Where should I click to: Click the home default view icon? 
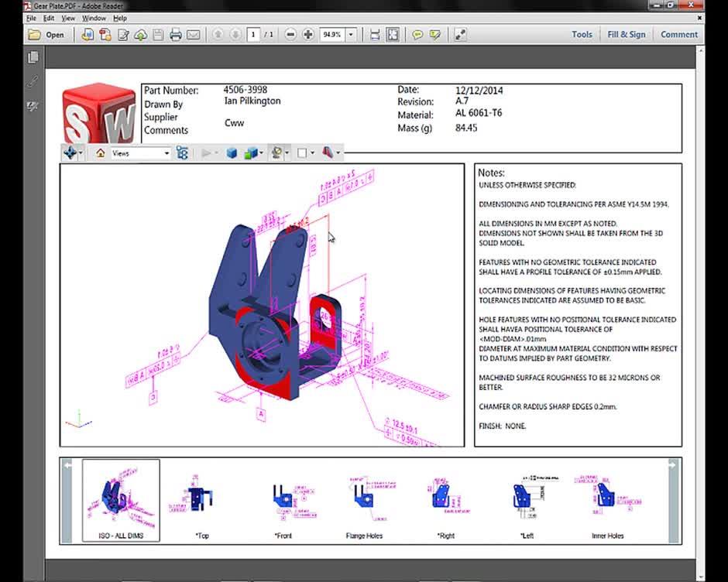101,152
